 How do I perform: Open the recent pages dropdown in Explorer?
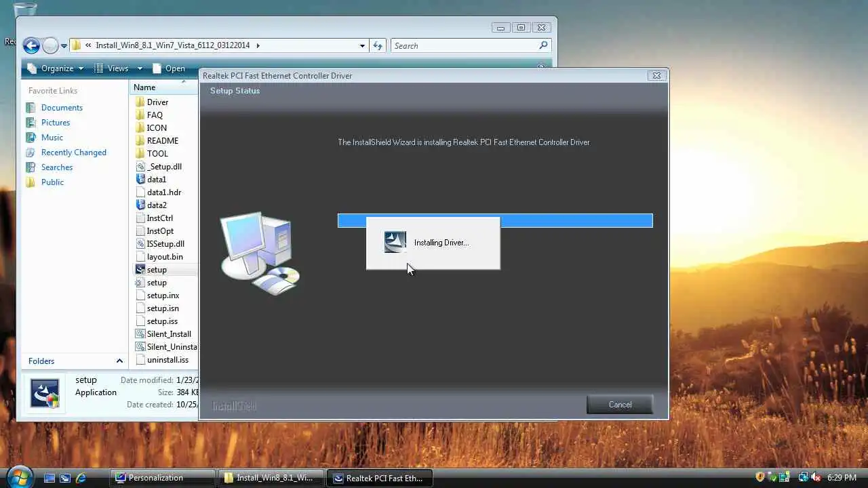click(x=64, y=46)
